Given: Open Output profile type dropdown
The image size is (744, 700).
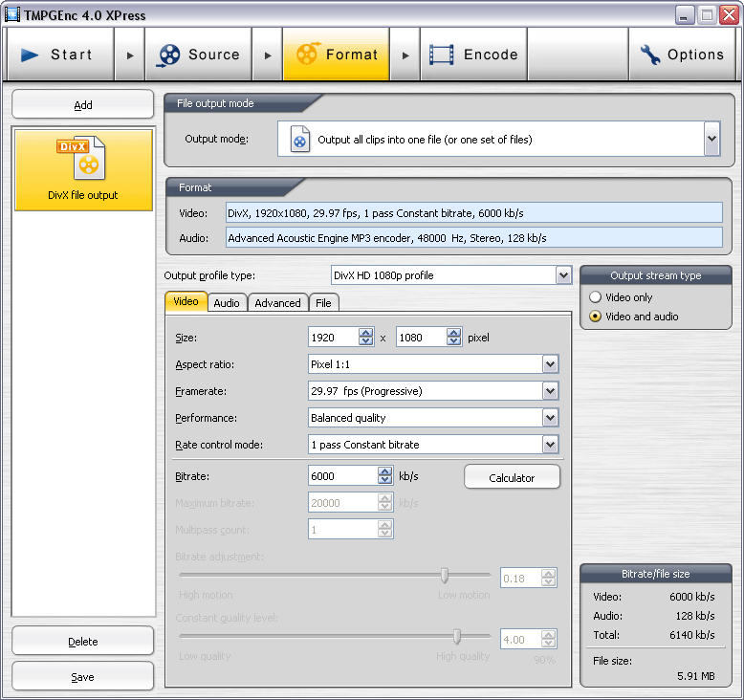Looking at the screenshot, I should click(x=563, y=275).
